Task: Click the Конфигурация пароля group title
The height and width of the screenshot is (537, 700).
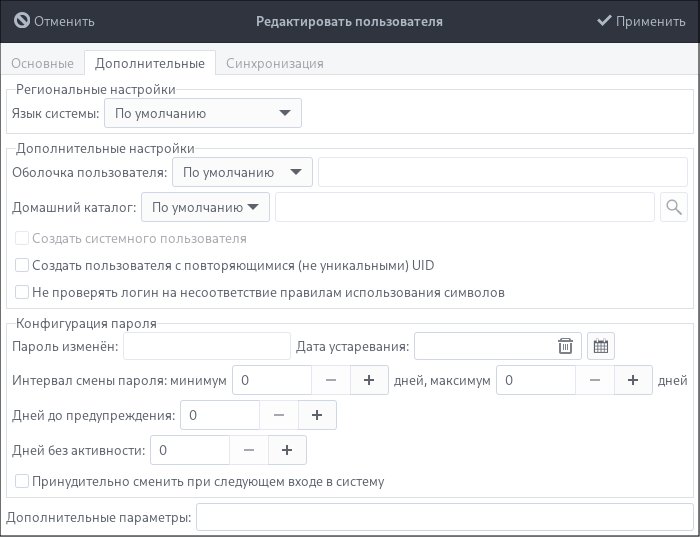Action: pos(86,323)
